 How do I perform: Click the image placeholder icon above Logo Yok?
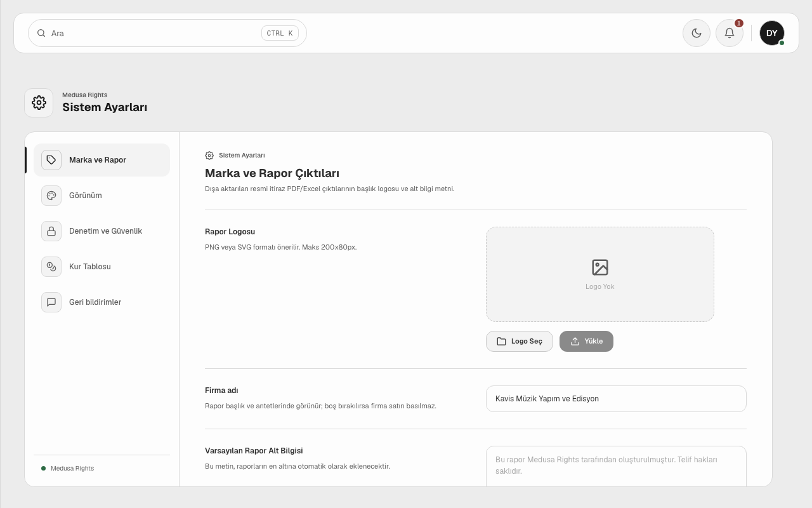pyautogui.click(x=600, y=267)
